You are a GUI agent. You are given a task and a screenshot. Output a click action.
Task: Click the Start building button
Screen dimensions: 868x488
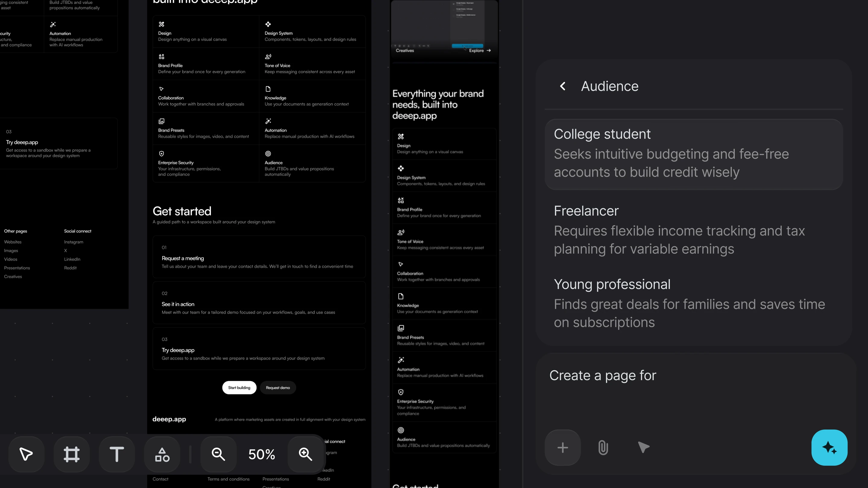pos(239,388)
